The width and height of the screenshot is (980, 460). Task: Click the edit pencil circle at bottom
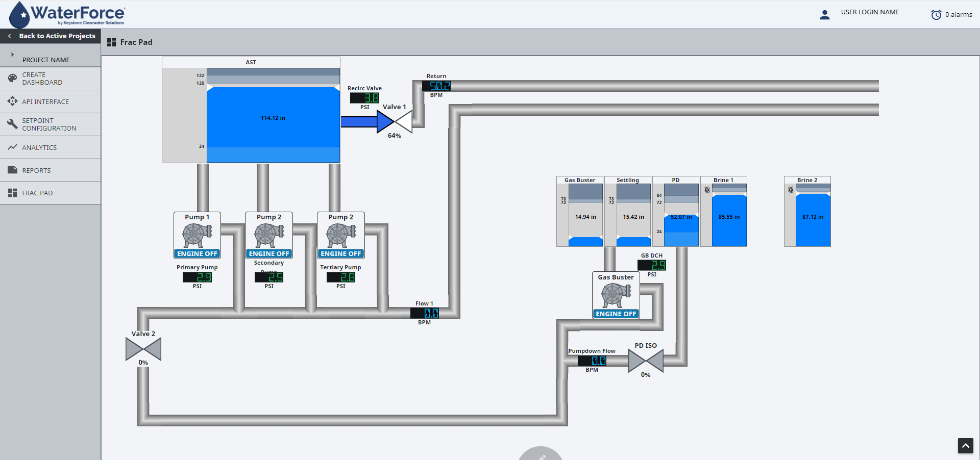tap(541, 453)
